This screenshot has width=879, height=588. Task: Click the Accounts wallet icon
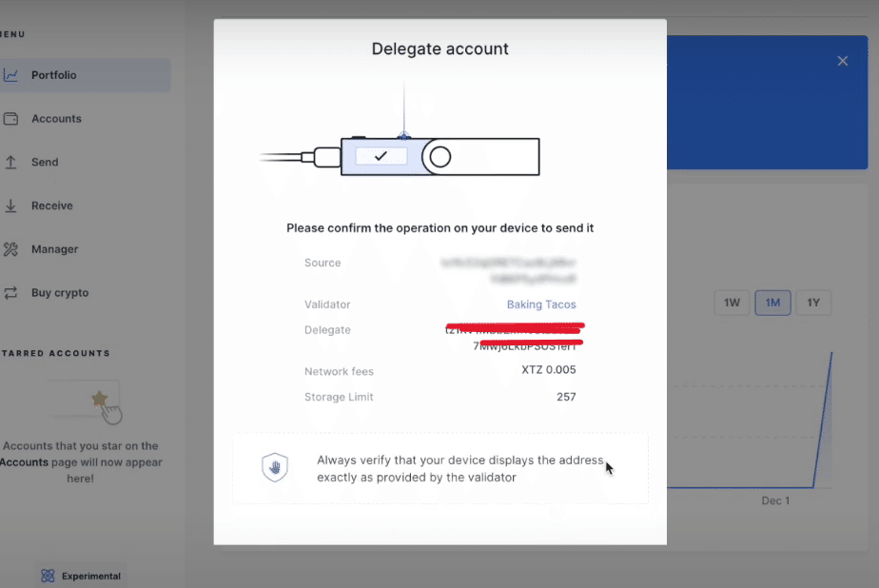pyautogui.click(x=11, y=119)
